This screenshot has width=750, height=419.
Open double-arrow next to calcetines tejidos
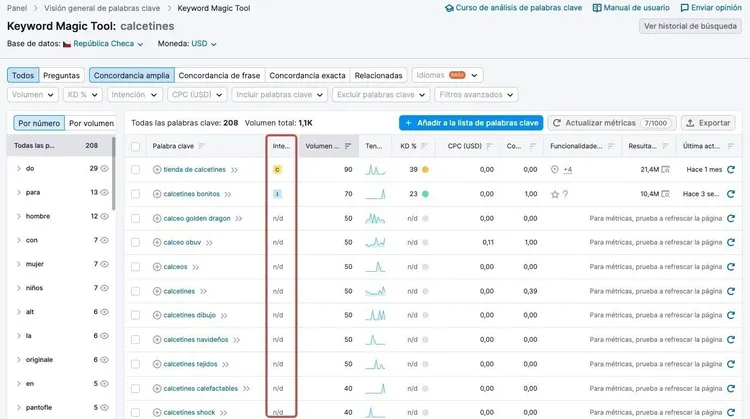(x=225, y=364)
